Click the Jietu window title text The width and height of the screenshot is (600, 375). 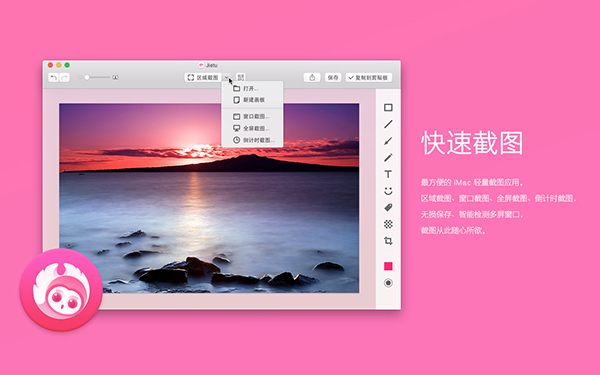[x=211, y=65]
